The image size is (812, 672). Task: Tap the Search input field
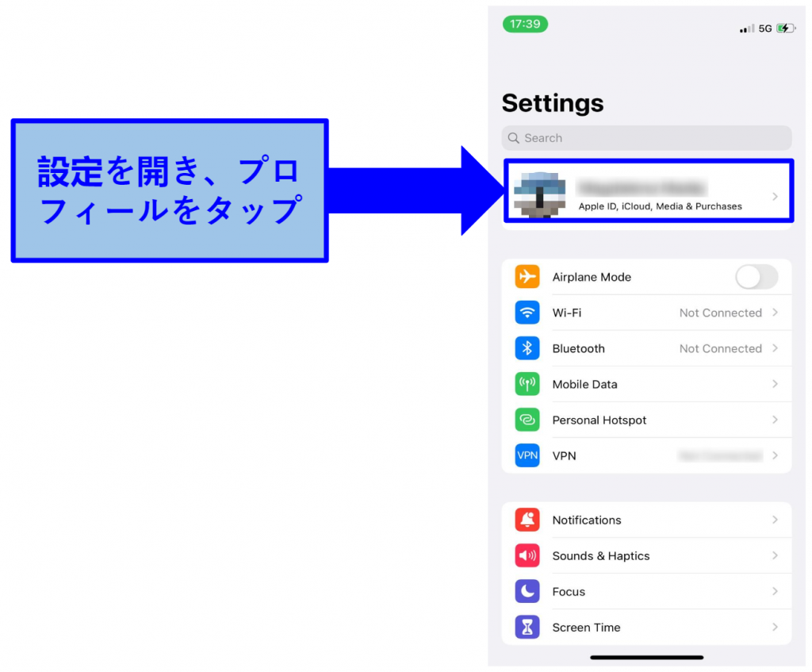[x=646, y=138]
